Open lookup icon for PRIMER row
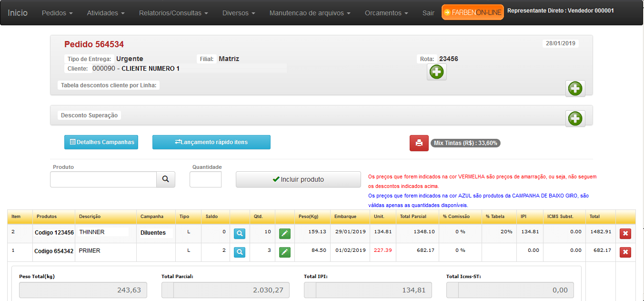This screenshot has width=644, height=301. tap(240, 252)
